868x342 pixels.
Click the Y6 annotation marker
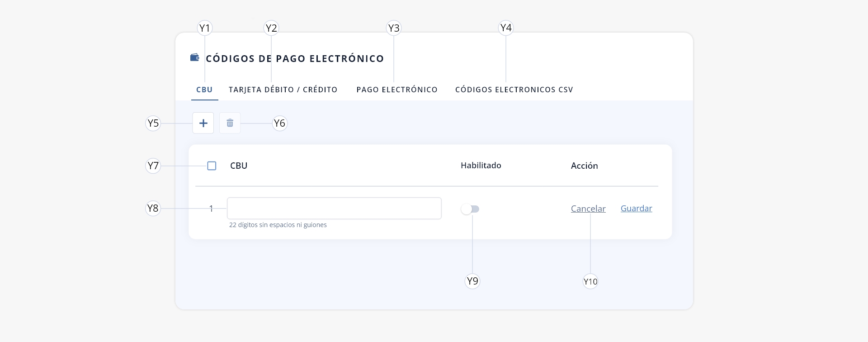pos(279,123)
